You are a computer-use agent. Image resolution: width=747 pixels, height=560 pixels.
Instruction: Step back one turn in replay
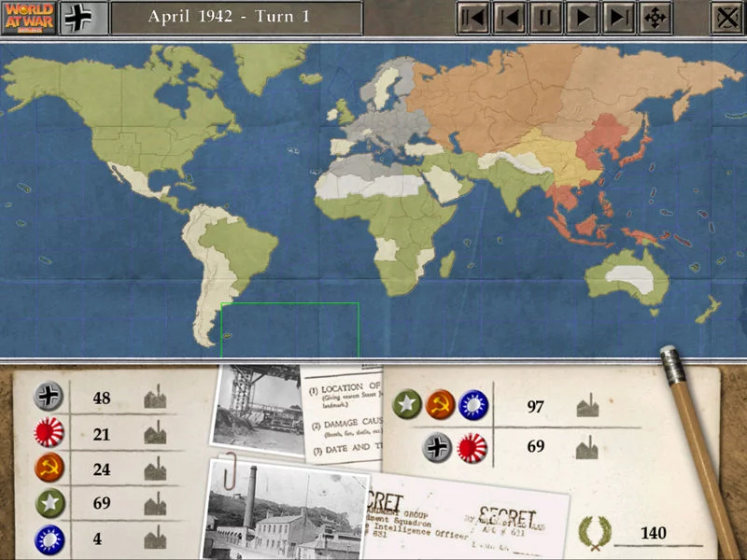pos(509,18)
